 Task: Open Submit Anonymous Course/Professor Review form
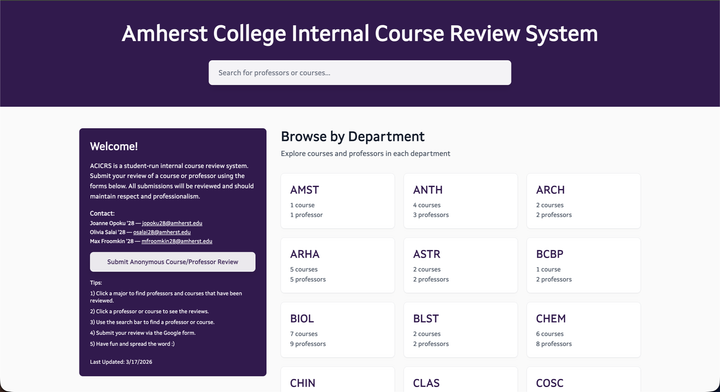coord(173,262)
